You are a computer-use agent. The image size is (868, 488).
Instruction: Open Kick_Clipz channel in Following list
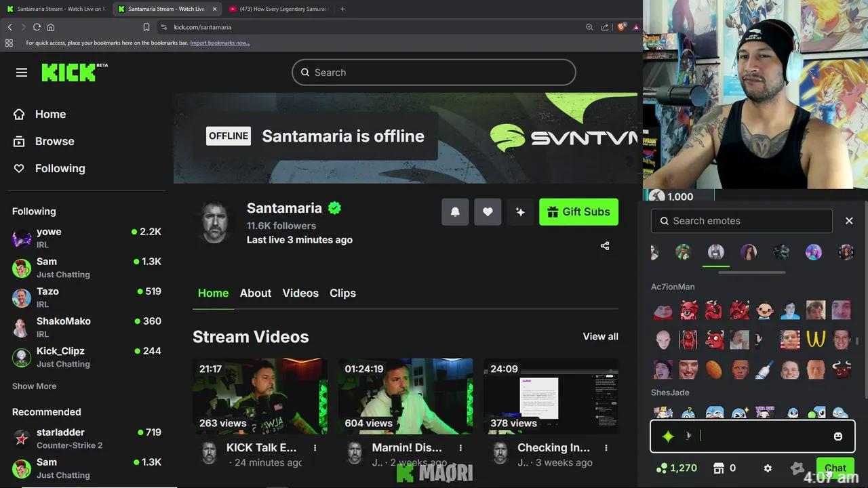click(x=87, y=358)
